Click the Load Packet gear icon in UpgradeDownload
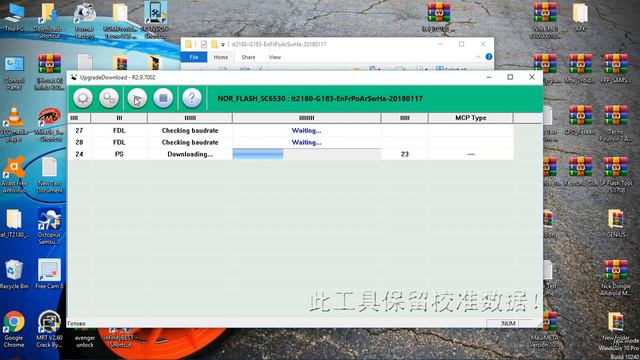 (x=83, y=98)
